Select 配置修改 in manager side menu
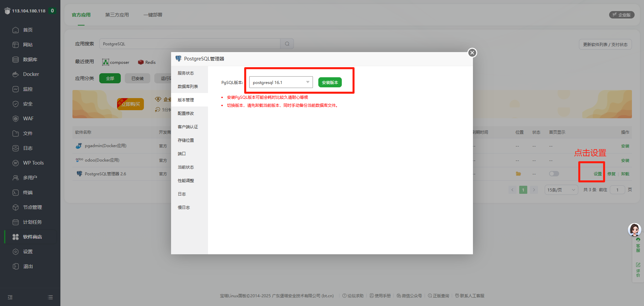 [x=186, y=113]
